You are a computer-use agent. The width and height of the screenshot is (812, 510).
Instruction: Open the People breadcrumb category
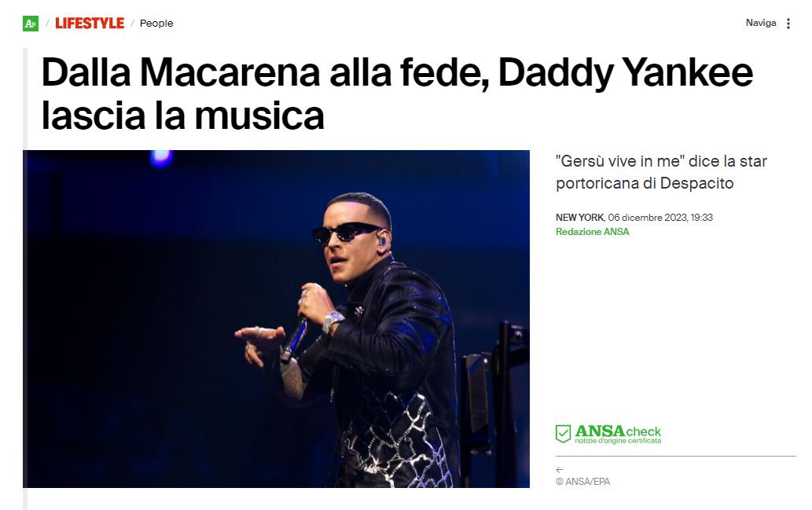coord(156,24)
